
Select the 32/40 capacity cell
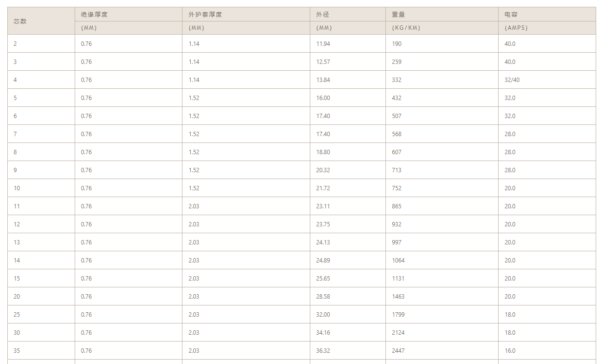pyautogui.click(x=512, y=80)
